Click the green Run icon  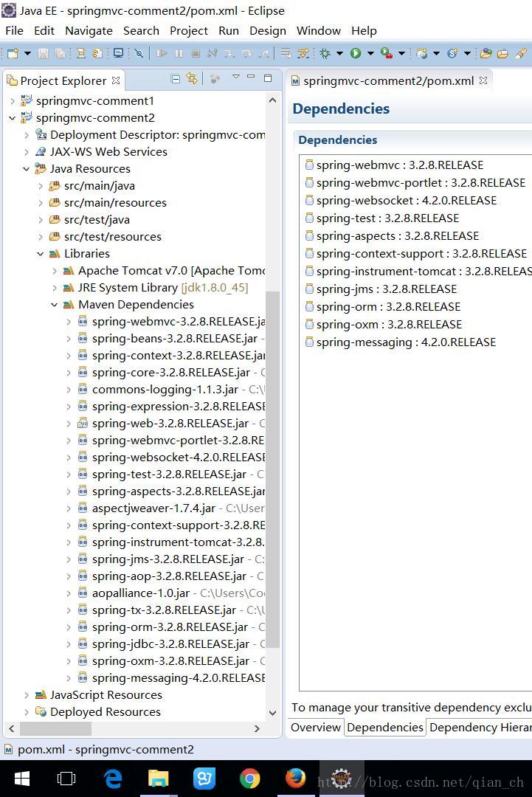[x=356, y=53]
